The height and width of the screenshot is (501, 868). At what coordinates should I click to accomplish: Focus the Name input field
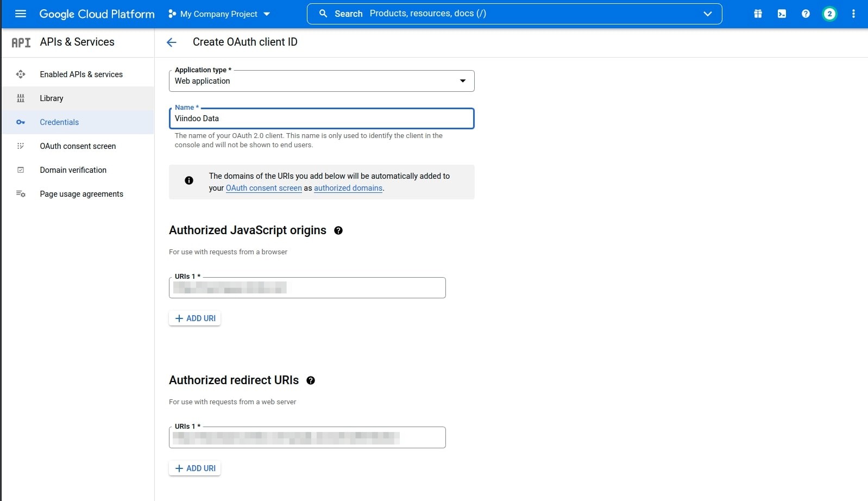pyautogui.click(x=321, y=118)
